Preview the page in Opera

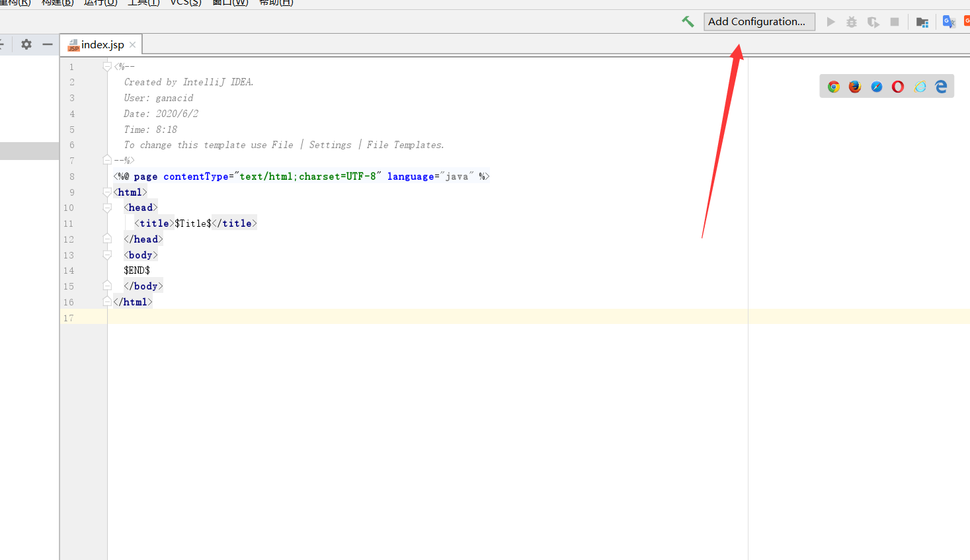pyautogui.click(x=898, y=87)
